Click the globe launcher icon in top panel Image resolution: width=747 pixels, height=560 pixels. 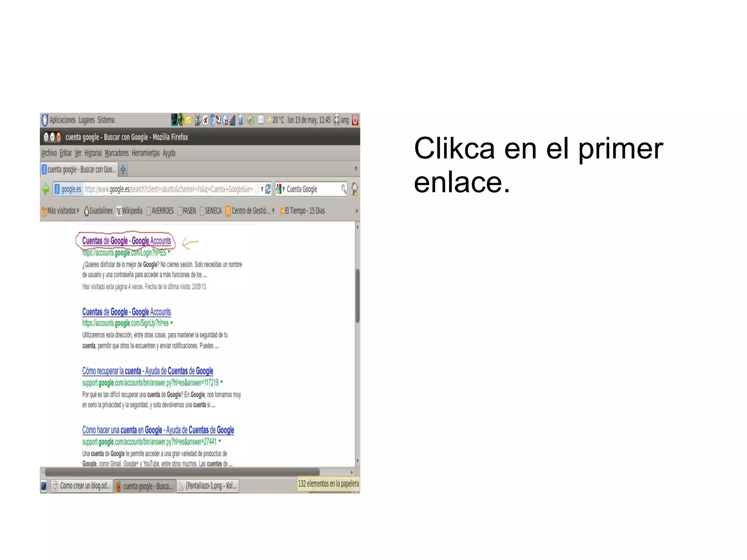[x=181, y=120]
